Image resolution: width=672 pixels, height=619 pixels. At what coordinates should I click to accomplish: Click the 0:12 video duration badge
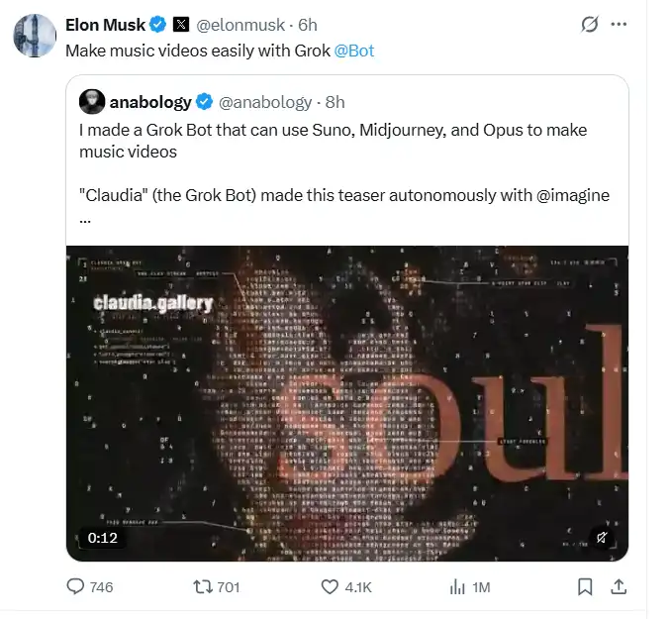102,538
